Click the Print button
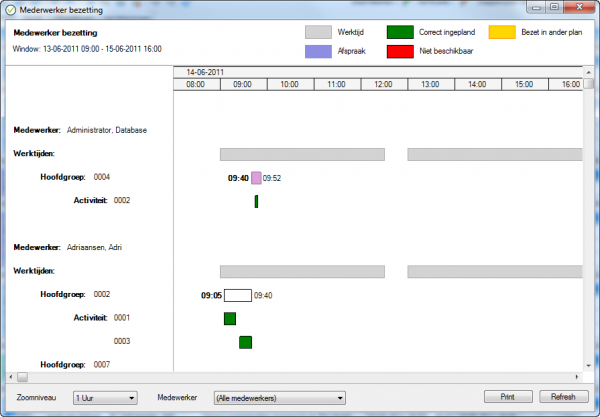600x417 pixels. point(508,397)
